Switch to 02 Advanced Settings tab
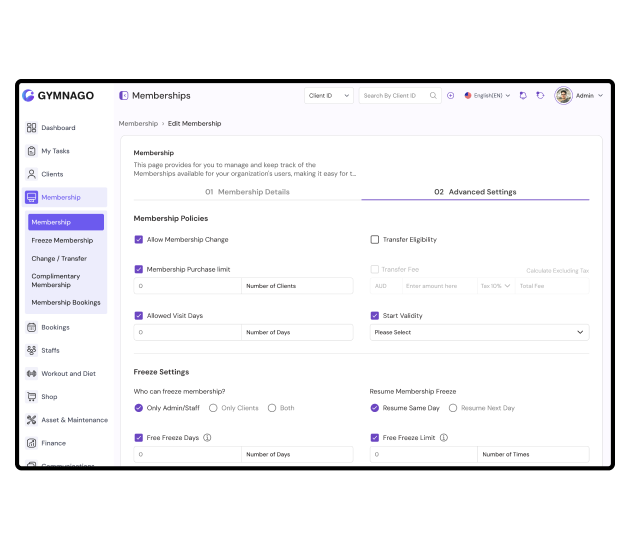630x550 pixels. [475, 192]
